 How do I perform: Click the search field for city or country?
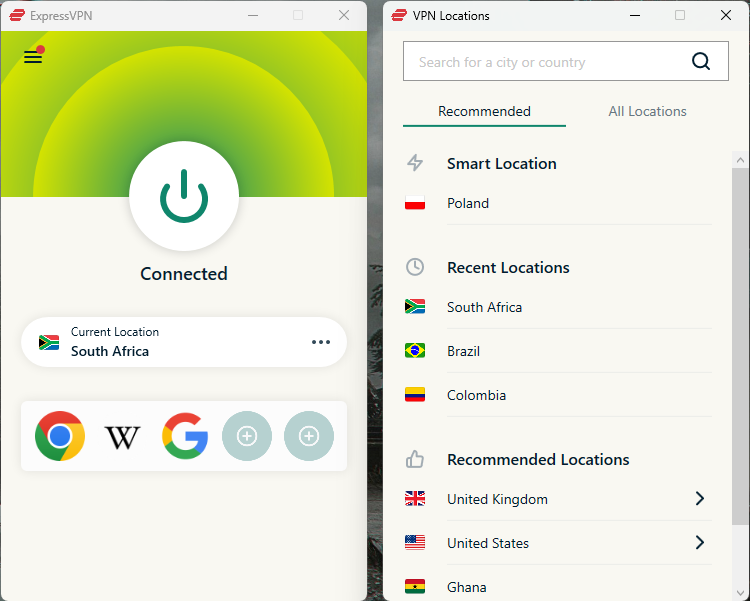point(566,61)
